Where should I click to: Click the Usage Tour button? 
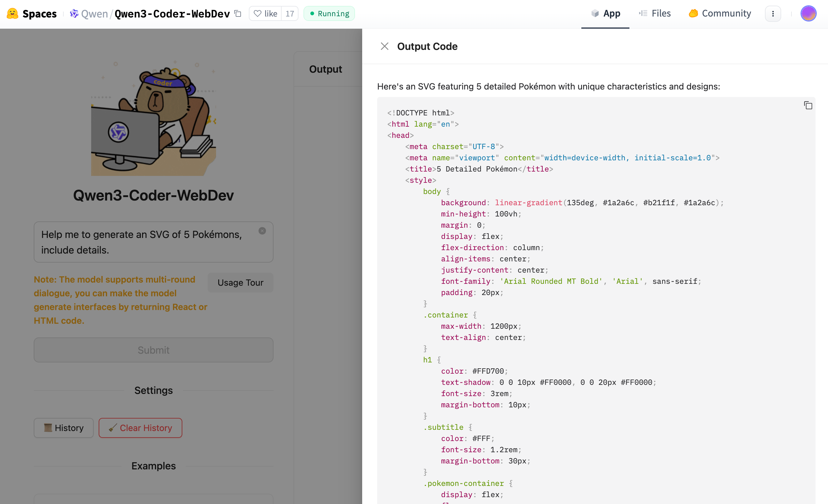(240, 282)
